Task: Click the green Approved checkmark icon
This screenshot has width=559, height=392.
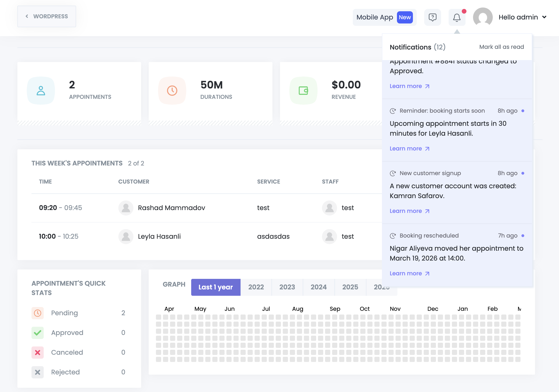Action: (38, 333)
